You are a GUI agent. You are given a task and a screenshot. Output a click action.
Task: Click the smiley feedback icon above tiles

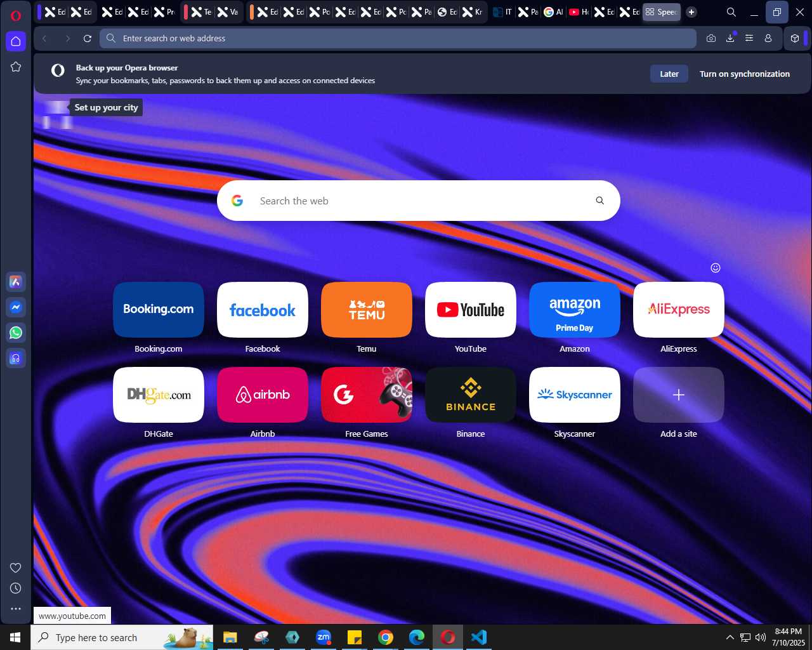point(716,268)
